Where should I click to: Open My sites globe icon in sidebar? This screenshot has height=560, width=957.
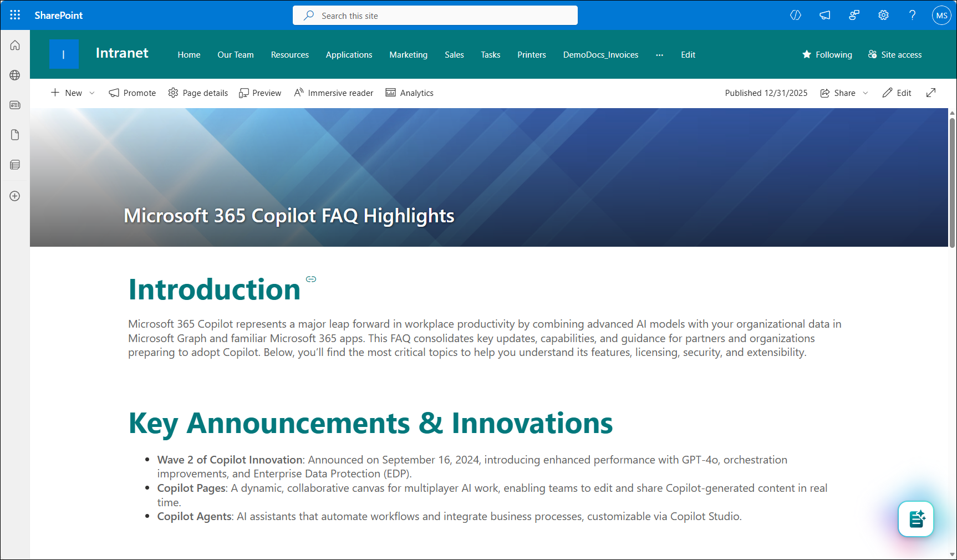click(x=15, y=75)
